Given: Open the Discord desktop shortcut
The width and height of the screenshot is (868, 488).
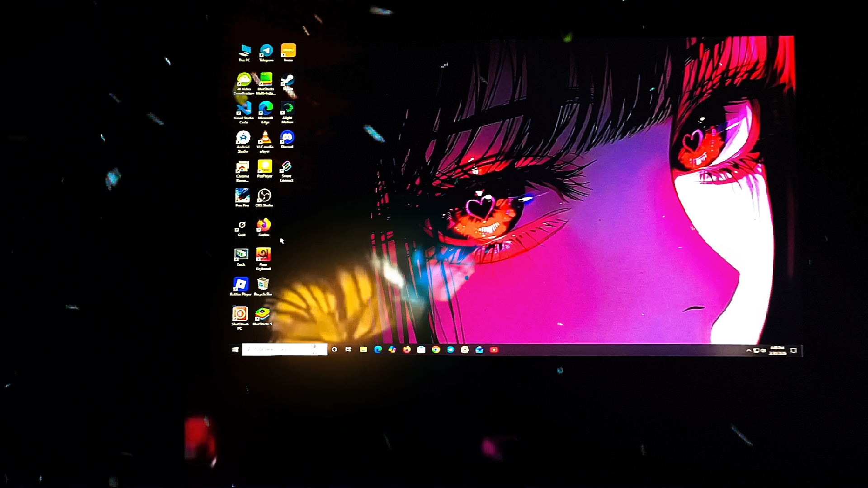Looking at the screenshot, I should pyautogui.click(x=287, y=140).
